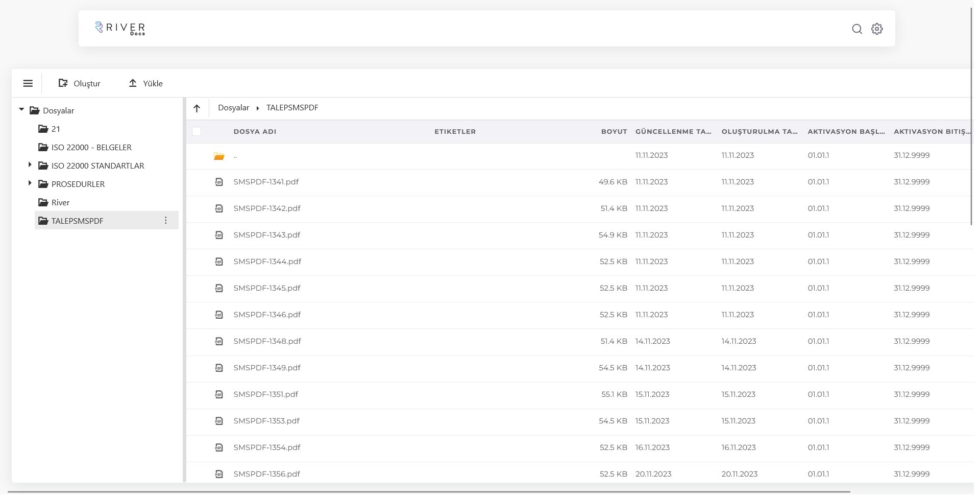
Task: Open the TALEPSMSPDF three-dot options menu
Action: [165, 220]
